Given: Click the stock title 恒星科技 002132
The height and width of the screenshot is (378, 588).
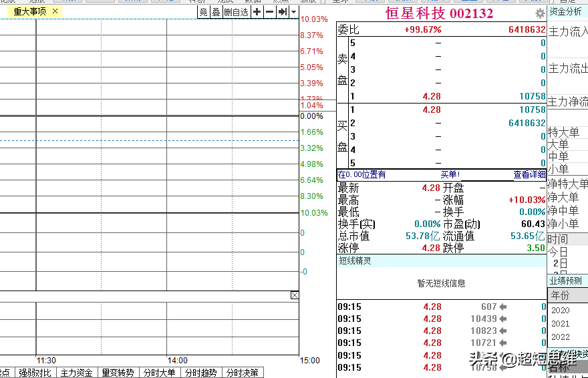Looking at the screenshot, I should coord(440,13).
